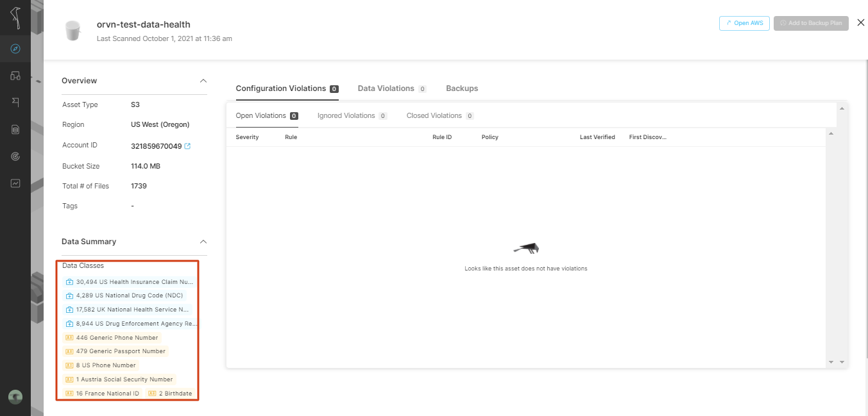Switch to the Configuration Violations tab

pos(287,88)
